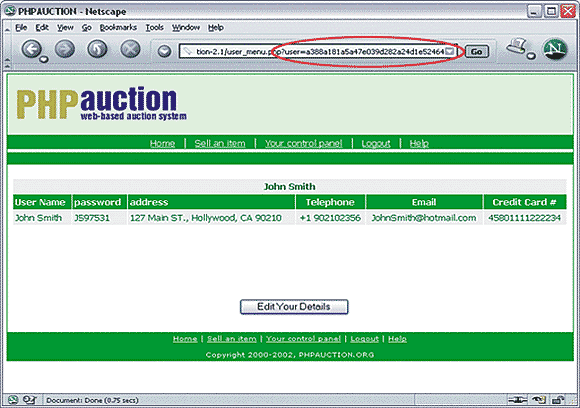Click the footer Logout link
Viewport: 580px width, 408px height.
pos(364,338)
